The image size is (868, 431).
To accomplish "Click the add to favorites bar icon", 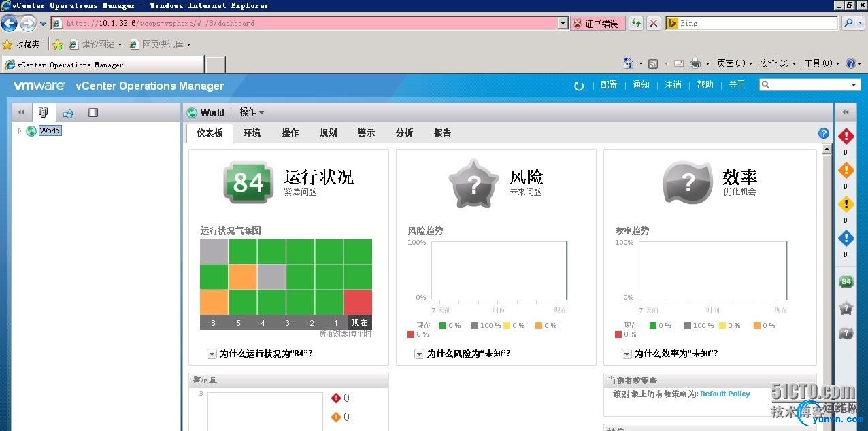I will click(x=58, y=44).
